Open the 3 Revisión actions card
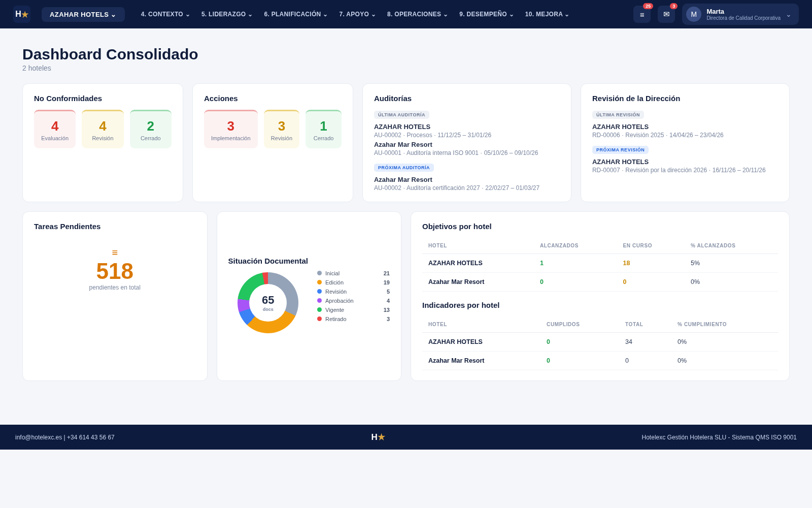Screen dimensions: 812x508 coord(282,130)
